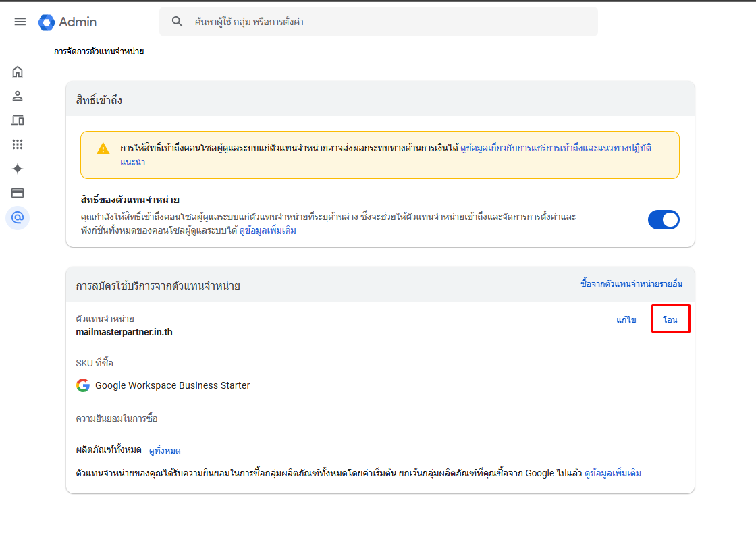Image resolution: width=756 pixels, height=546 pixels.
Task: Open ซื้อจากตัวแทนจำหน่ายรายอื่น link
Action: tap(631, 284)
